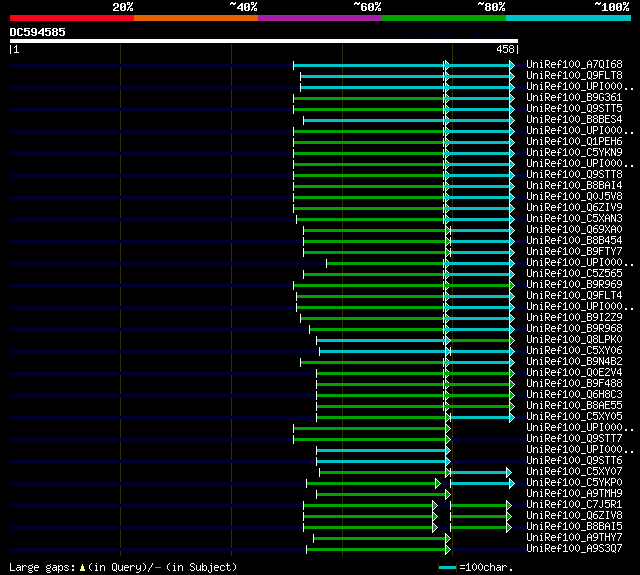Screen dimensions: 640x575
Task: Open hit UniRef100_A7QI68
Action: pos(574,64)
